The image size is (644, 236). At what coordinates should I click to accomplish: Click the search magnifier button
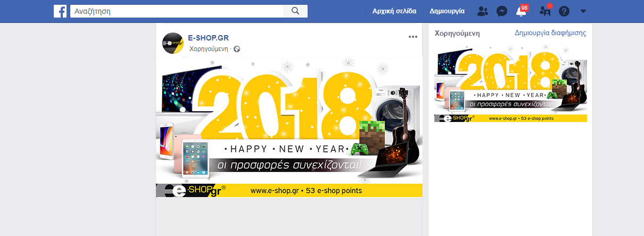point(295,11)
